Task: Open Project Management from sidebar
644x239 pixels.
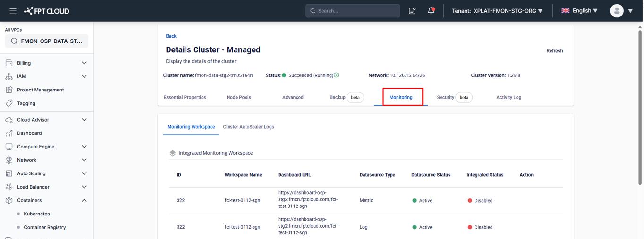Action: (40, 90)
